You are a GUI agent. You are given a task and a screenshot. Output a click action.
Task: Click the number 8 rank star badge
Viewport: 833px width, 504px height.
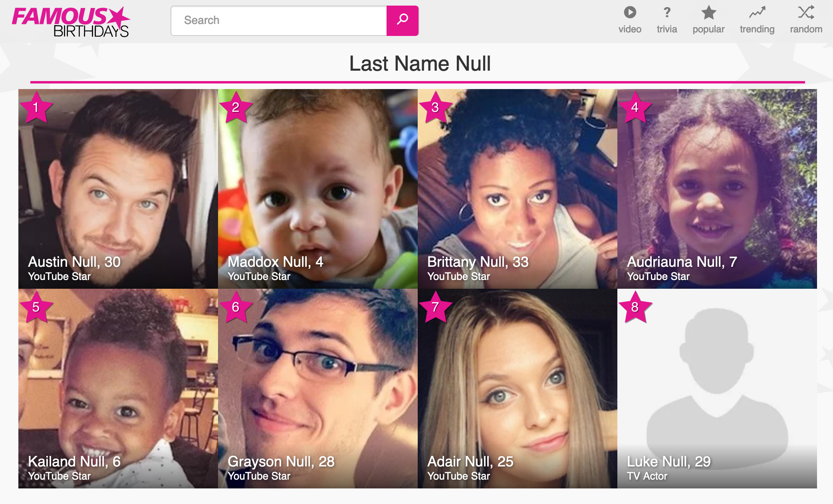(x=635, y=307)
